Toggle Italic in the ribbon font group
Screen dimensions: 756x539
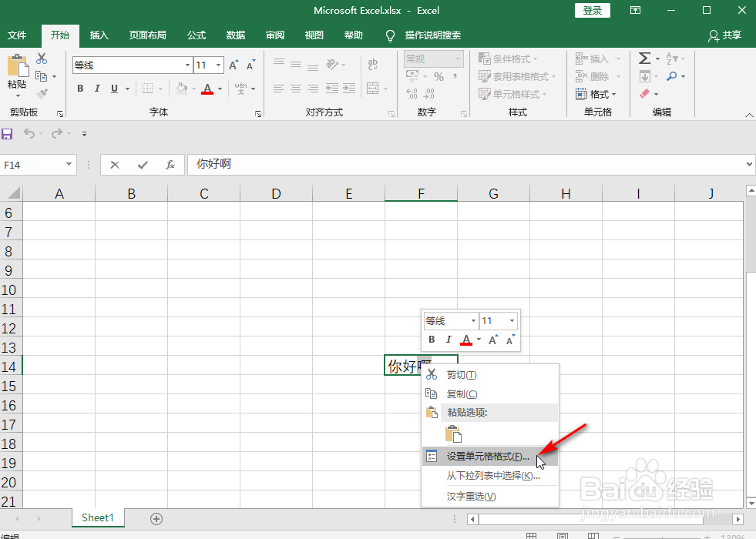(97, 88)
